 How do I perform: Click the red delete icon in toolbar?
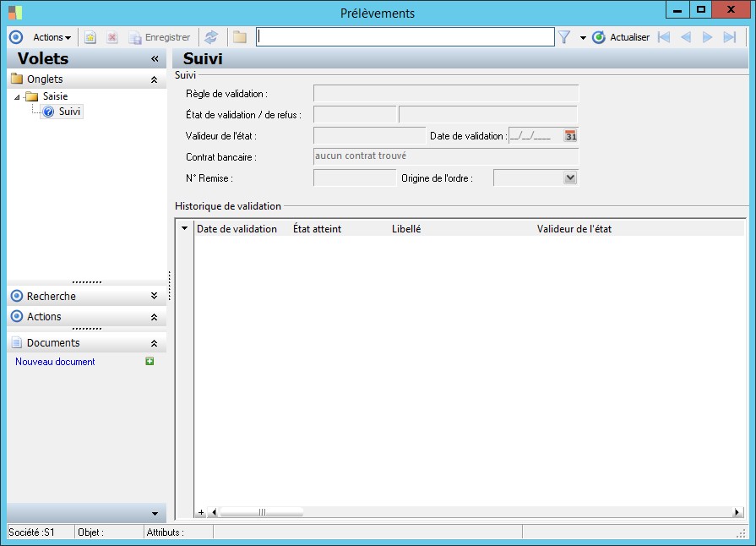coord(111,37)
